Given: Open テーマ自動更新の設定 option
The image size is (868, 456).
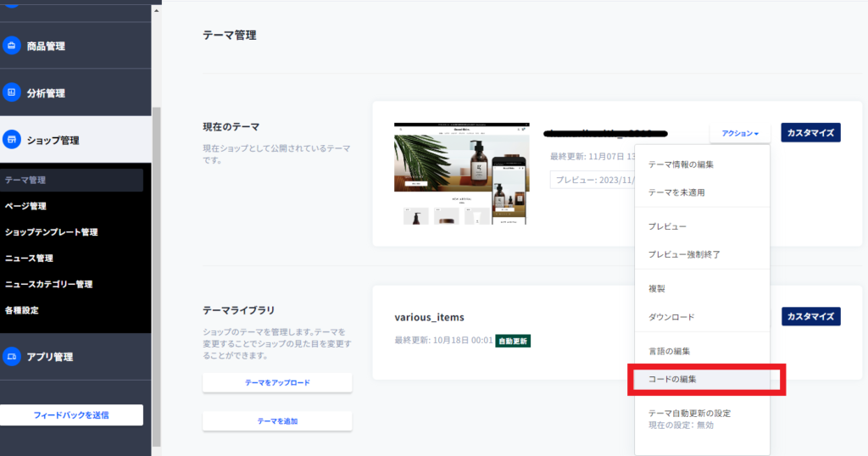Looking at the screenshot, I should 689,414.
